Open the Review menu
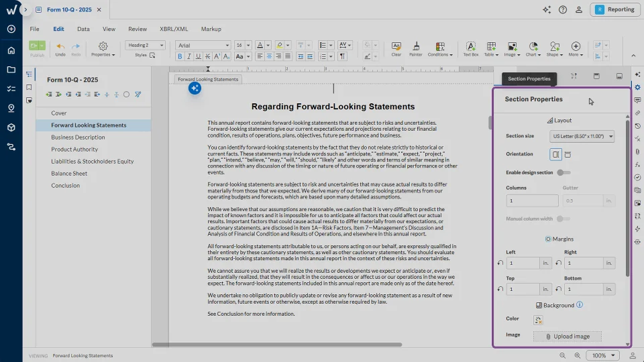The height and width of the screenshot is (362, 644). pos(138,29)
